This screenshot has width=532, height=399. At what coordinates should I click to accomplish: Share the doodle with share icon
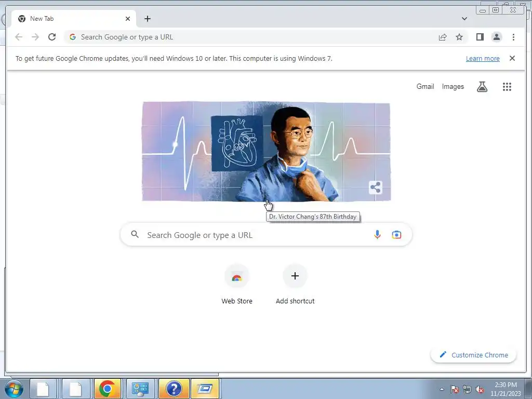[375, 187]
